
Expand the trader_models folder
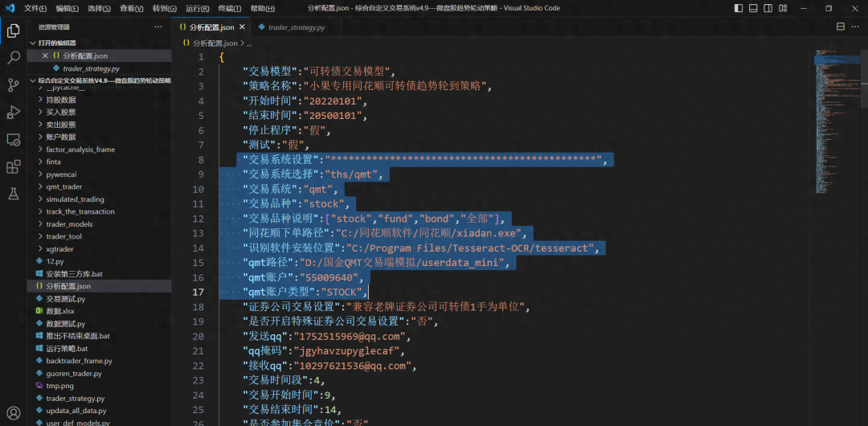click(100, 223)
